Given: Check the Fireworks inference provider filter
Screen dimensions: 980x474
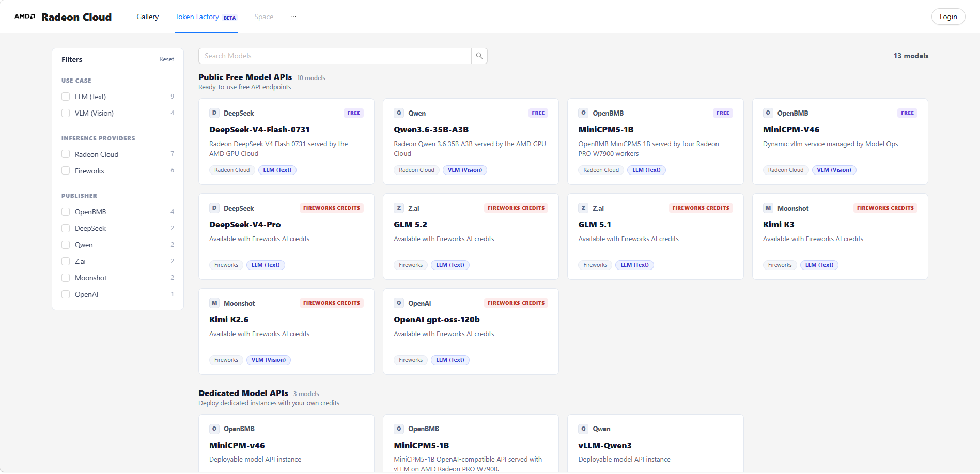Looking at the screenshot, I should pos(66,171).
